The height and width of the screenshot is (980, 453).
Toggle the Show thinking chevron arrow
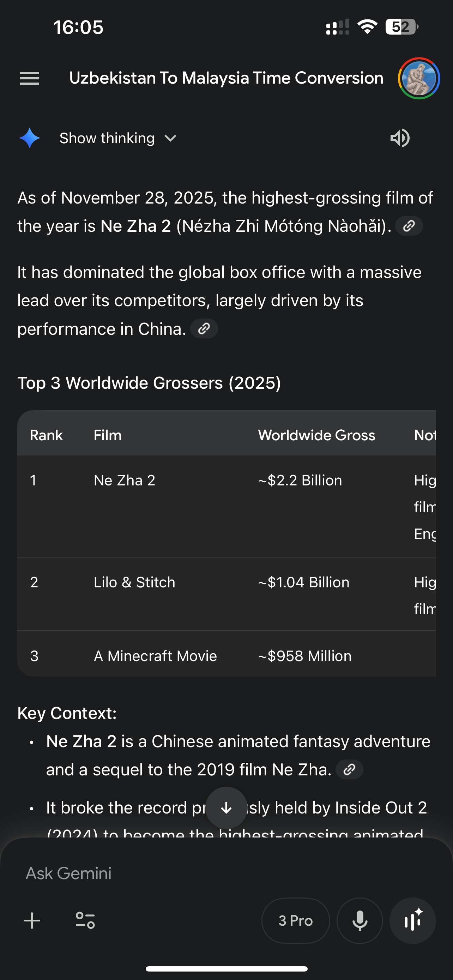(x=170, y=138)
